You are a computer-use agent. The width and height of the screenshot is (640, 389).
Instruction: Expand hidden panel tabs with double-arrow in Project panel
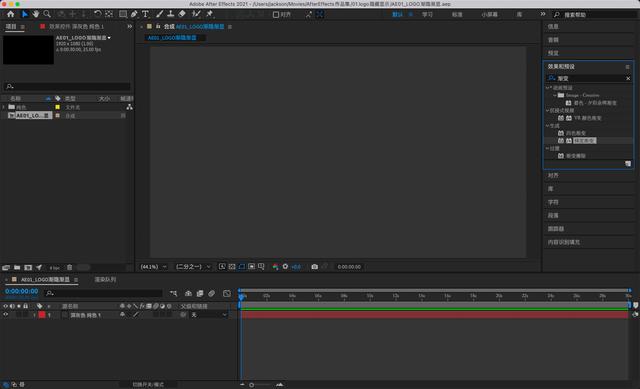click(x=130, y=27)
